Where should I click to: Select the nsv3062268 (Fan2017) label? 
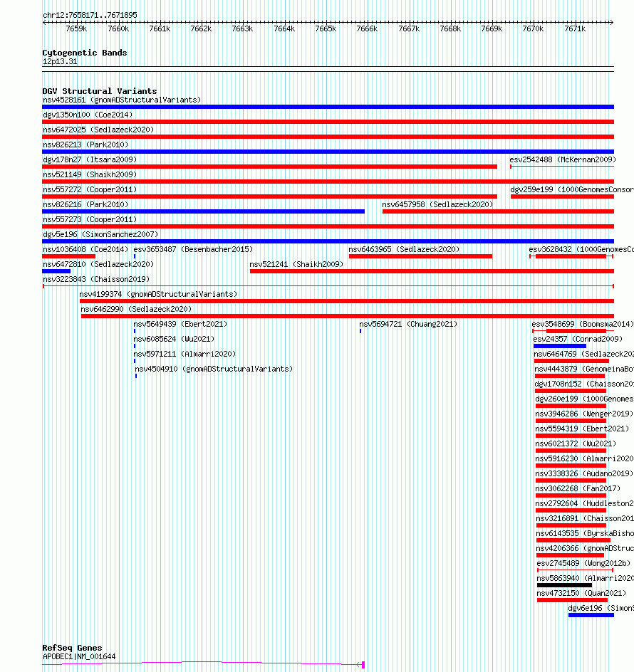click(x=578, y=489)
